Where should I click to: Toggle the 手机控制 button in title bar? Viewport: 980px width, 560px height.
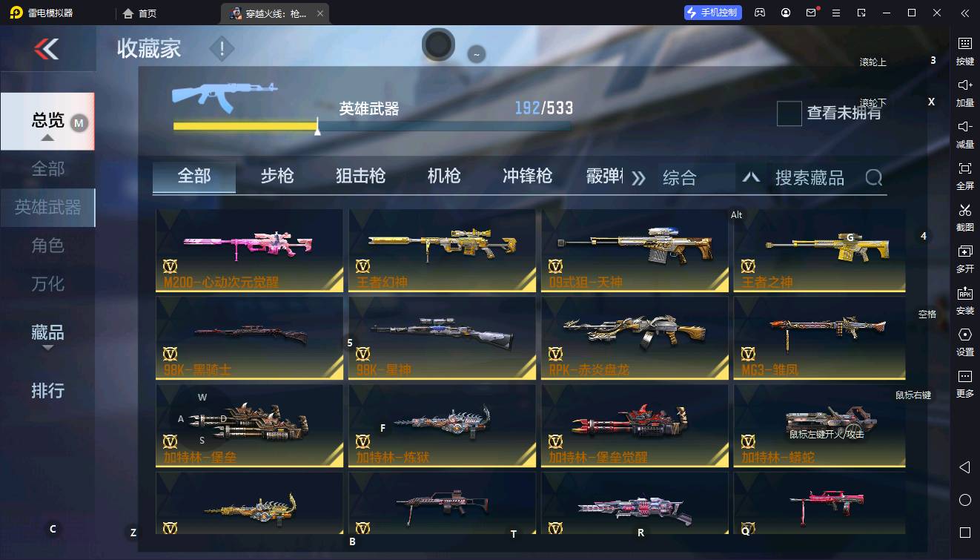[712, 13]
